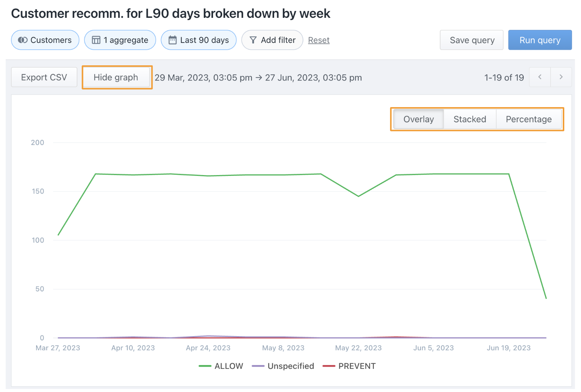
Task: Click the funnel filter icon
Action: pyautogui.click(x=253, y=40)
